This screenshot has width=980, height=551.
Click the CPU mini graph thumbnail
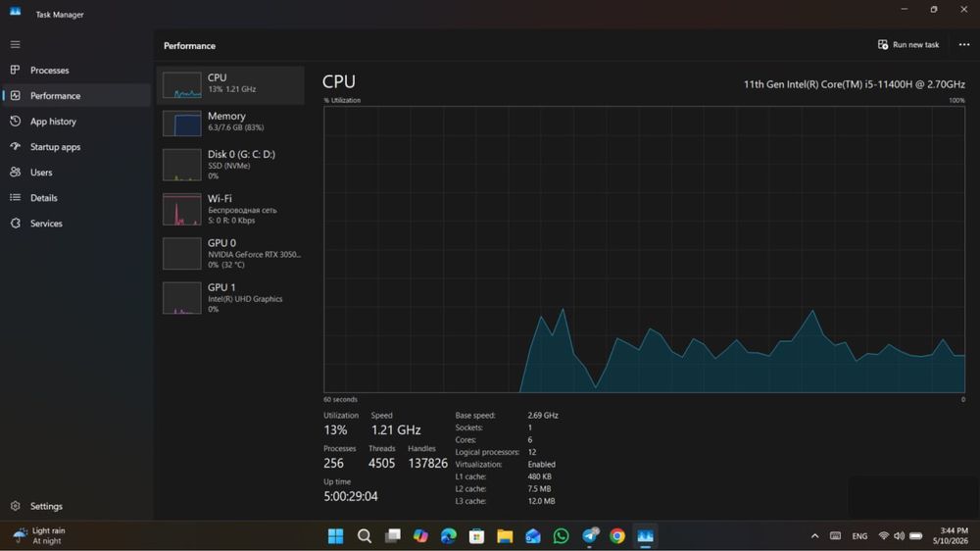click(x=182, y=85)
